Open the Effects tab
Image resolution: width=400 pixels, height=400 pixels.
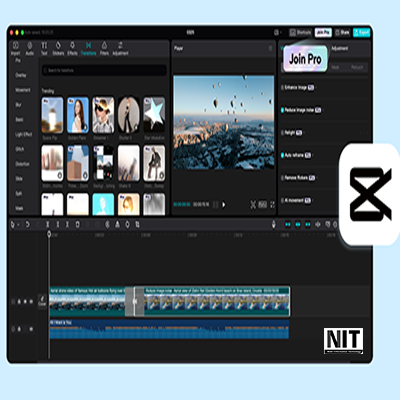click(x=72, y=49)
